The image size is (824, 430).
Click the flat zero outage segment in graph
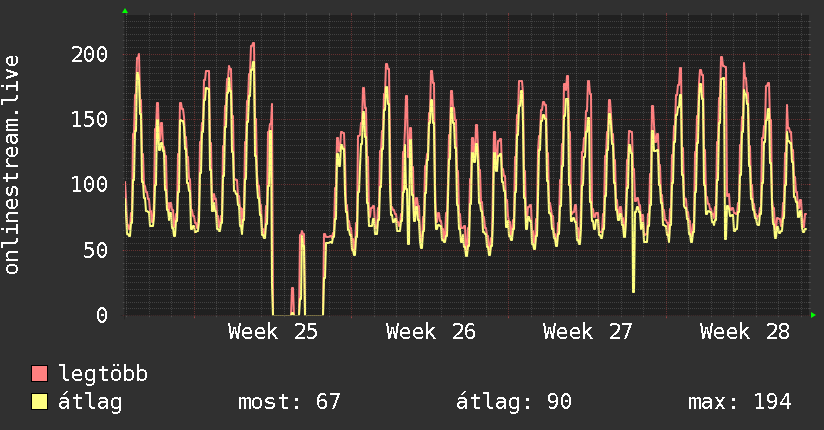point(282,315)
